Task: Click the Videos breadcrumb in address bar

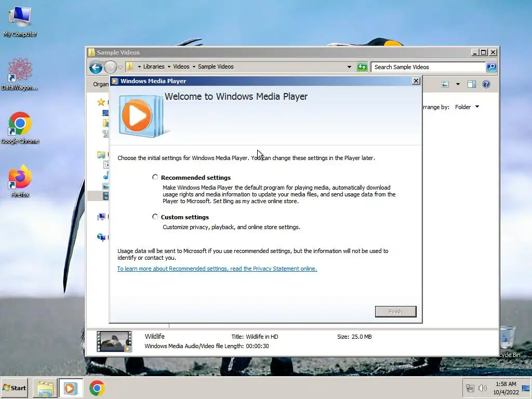Action: point(181,66)
